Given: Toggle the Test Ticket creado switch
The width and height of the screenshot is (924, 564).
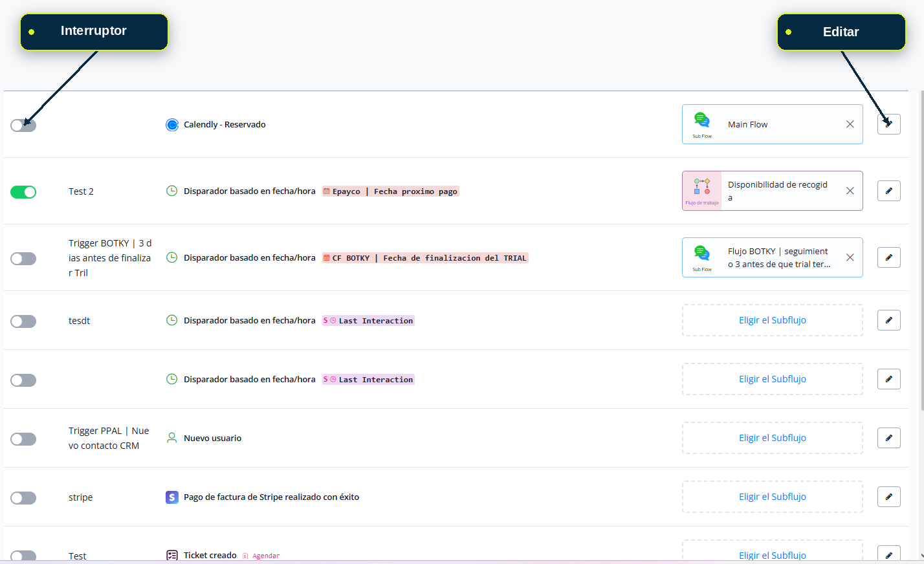Looking at the screenshot, I should point(23,556).
